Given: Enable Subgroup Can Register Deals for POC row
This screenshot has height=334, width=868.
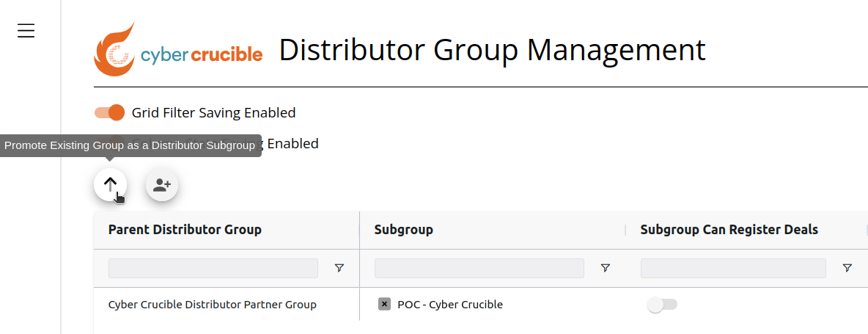Looking at the screenshot, I should pyautogui.click(x=662, y=305).
